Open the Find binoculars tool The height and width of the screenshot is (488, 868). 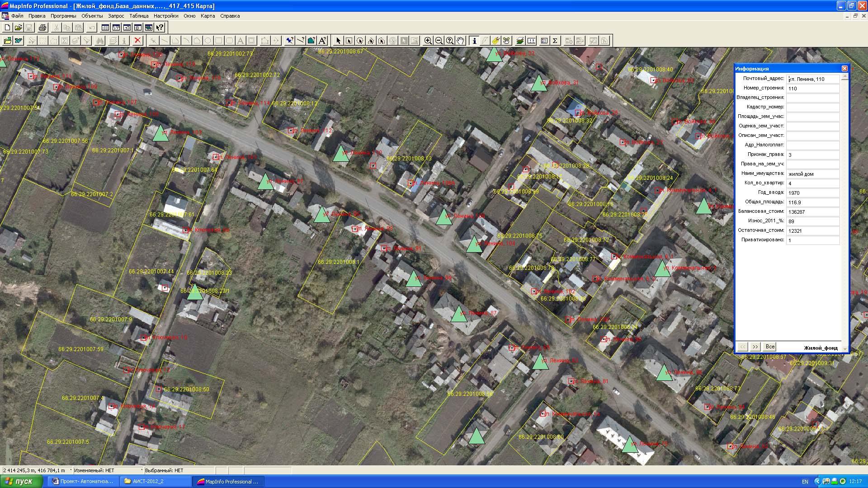(x=100, y=41)
